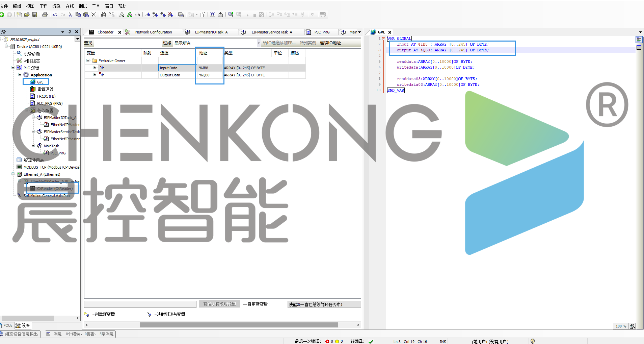Switch to the PLC_PRG editor tab
This screenshot has width=644, height=344.
[x=322, y=32]
